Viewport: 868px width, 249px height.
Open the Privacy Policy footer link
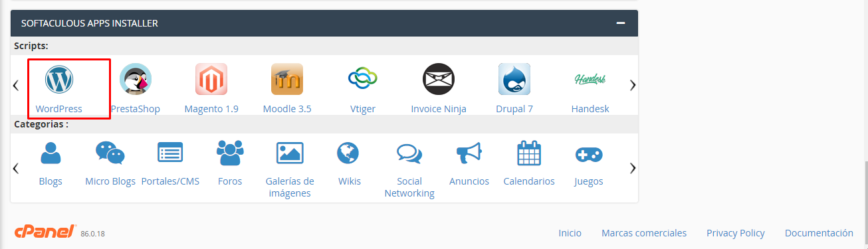click(x=736, y=233)
